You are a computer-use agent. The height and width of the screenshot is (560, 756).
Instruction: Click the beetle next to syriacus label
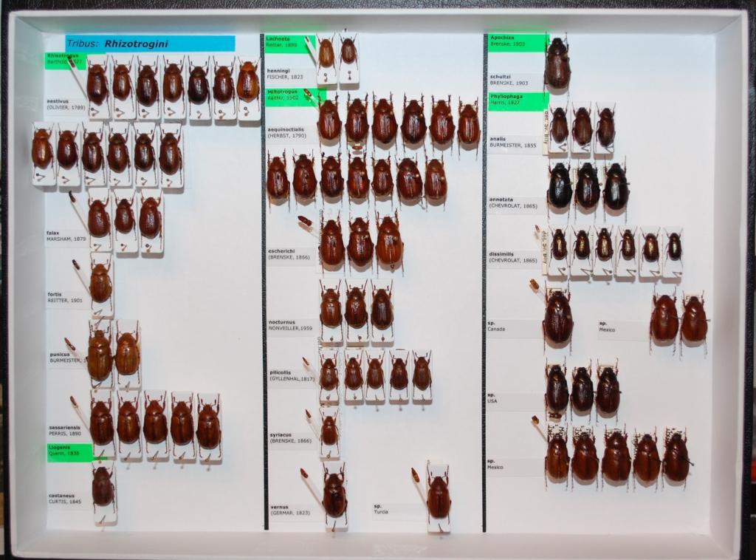coord(329,429)
